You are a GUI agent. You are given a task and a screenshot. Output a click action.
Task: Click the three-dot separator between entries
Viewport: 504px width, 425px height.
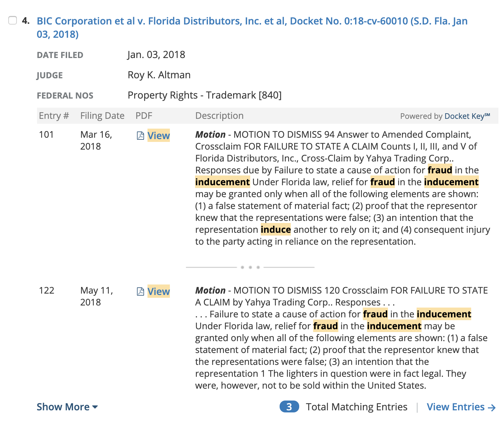click(x=250, y=267)
